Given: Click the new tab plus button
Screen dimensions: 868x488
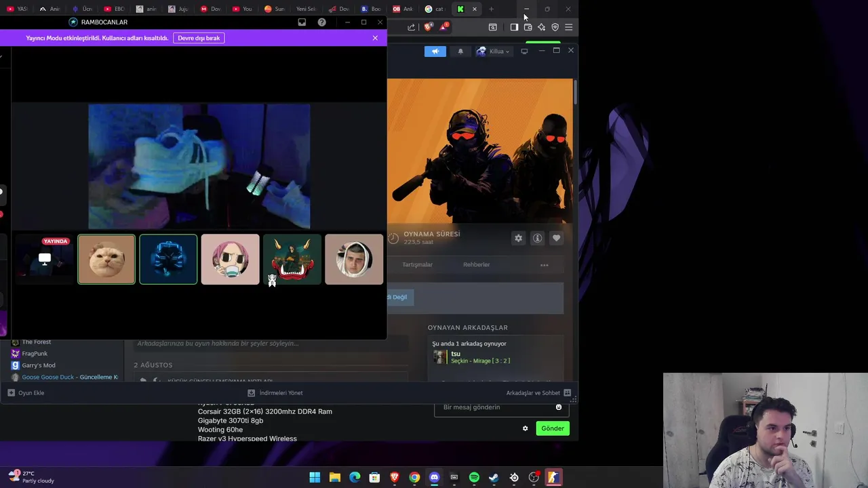Looking at the screenshot, I should click(x=491, y=9).
